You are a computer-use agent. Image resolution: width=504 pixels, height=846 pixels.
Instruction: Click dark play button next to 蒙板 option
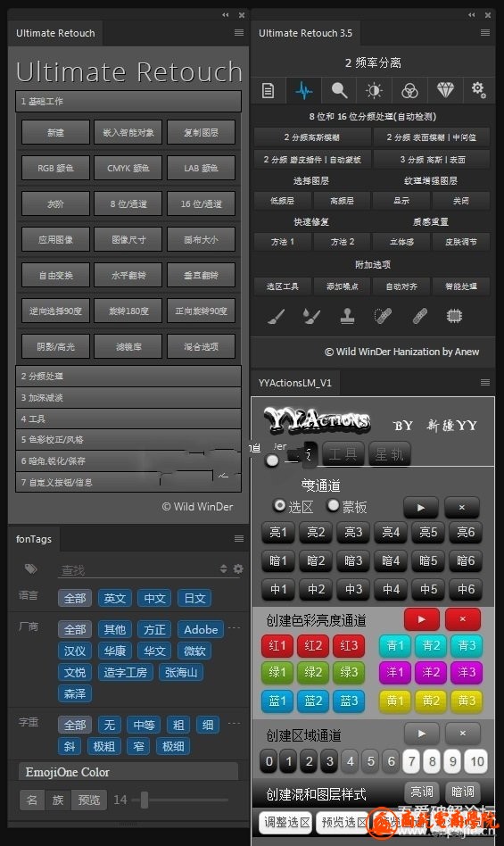tap(422, 507)
